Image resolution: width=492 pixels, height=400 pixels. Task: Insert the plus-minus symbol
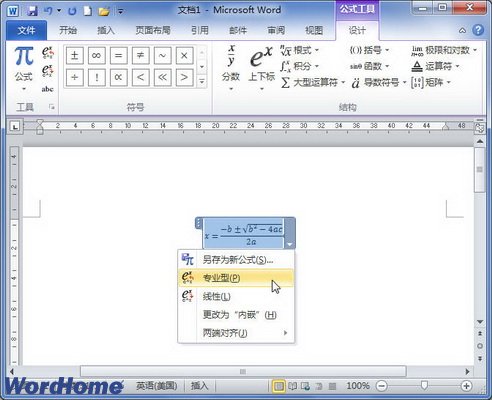point(75,55)
